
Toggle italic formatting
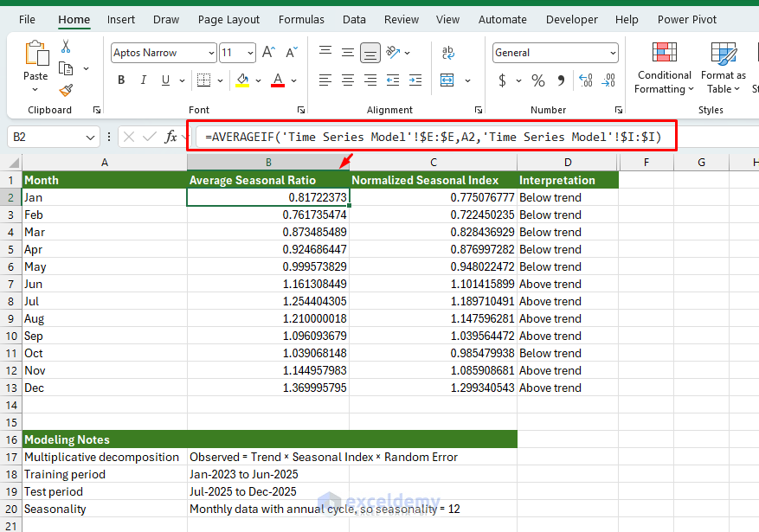[x=144, y=80]
